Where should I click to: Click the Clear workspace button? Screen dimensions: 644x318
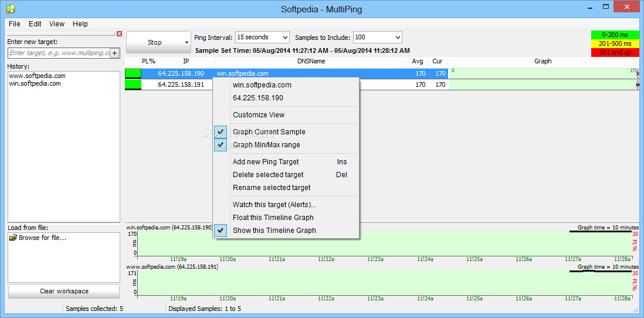click(64, 291)
